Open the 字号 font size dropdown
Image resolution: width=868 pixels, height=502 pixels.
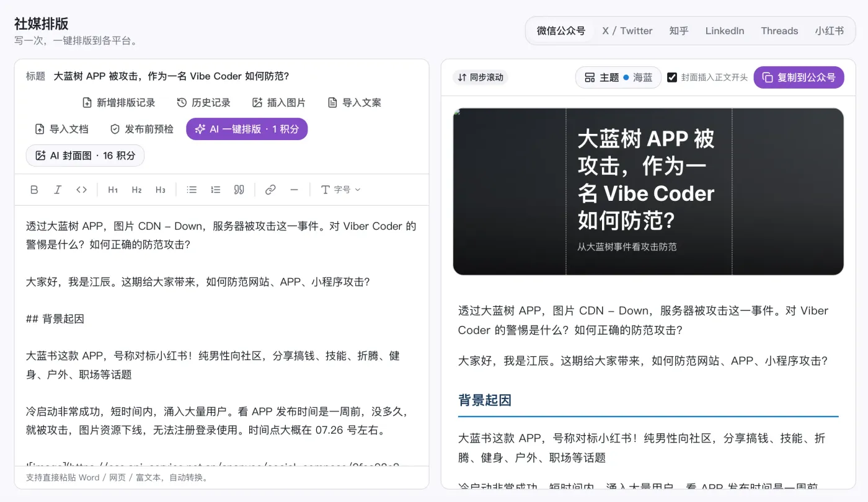pos(340,190)
